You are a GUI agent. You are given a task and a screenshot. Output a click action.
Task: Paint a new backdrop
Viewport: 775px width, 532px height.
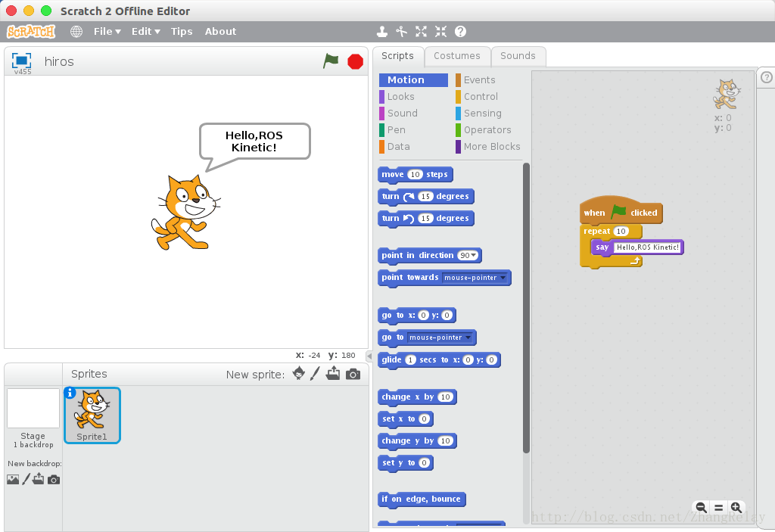tap(26, 479)
